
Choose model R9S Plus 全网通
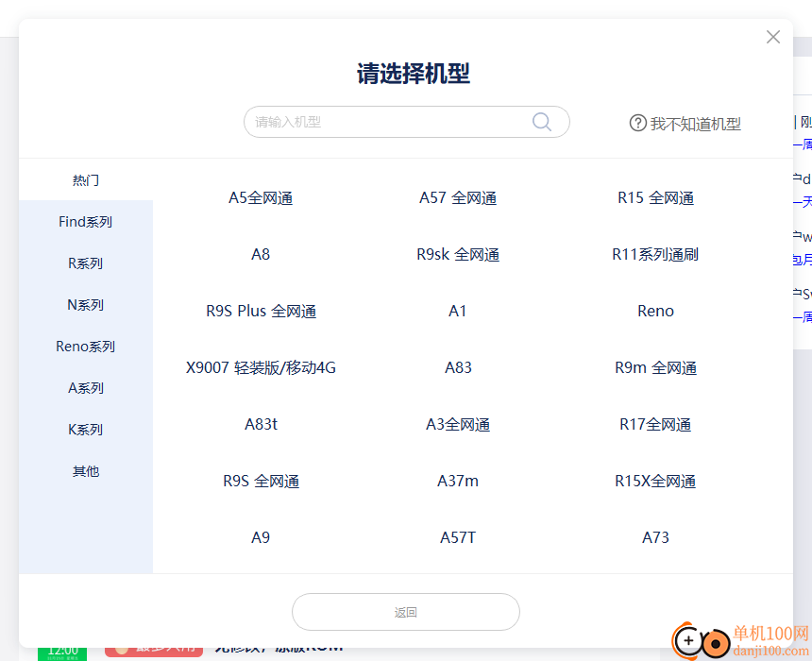pos(261,311)
